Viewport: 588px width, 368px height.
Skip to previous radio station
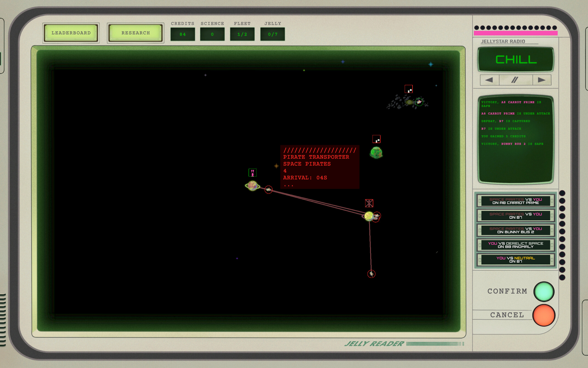pos(490,80)
